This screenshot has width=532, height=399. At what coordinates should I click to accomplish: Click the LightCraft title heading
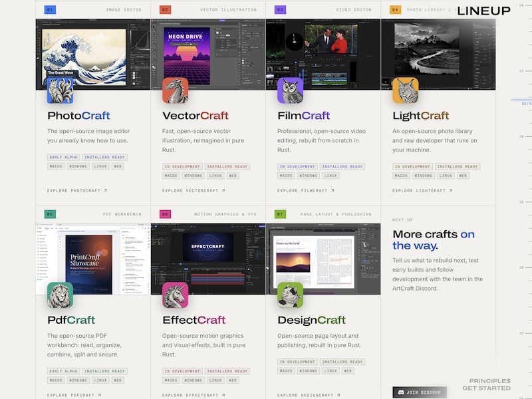pyautogui.click(x=421, y=116)
